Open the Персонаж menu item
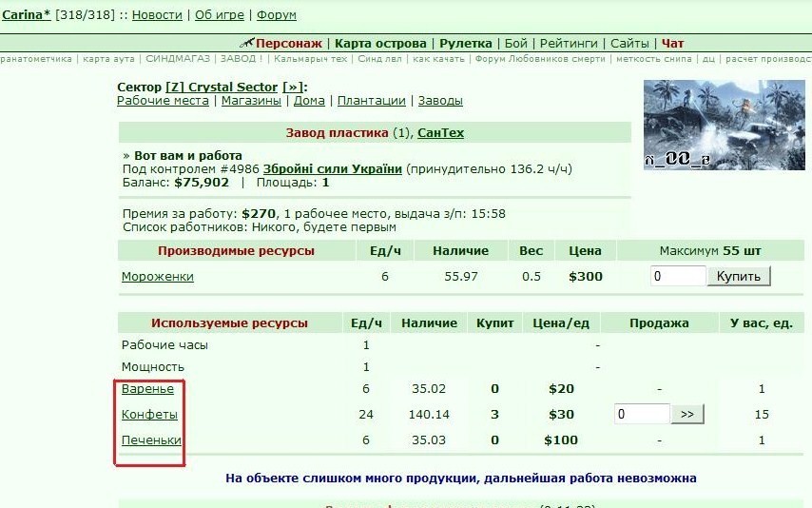 click(x=289, y=44)
